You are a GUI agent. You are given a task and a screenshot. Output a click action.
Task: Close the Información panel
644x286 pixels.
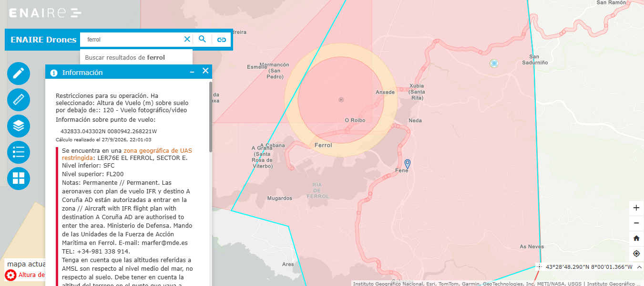point(205,71)
